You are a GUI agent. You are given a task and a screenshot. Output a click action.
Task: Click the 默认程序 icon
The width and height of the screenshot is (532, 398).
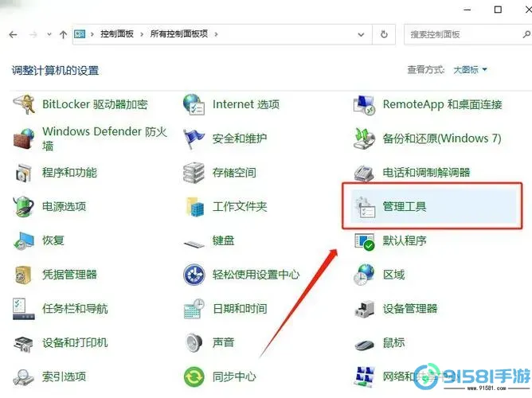(365, 240)
